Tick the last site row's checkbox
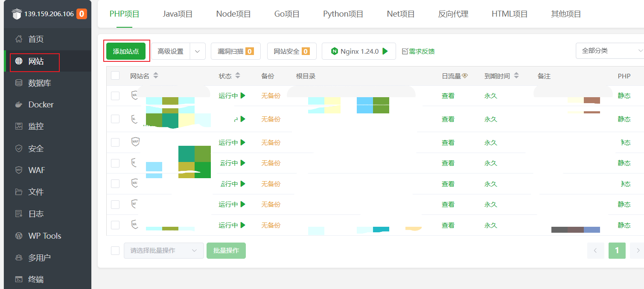This screenshot has width=644, height=289. tap(115, 225)
